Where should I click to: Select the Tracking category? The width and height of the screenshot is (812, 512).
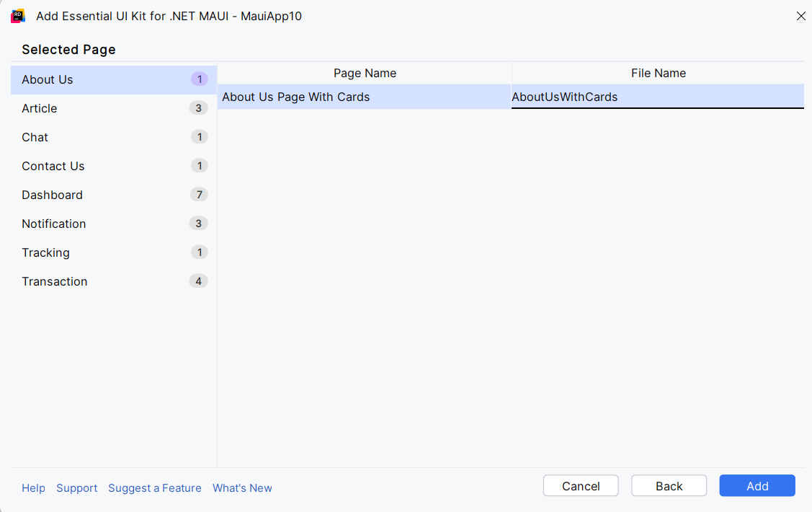pos(113,252)
